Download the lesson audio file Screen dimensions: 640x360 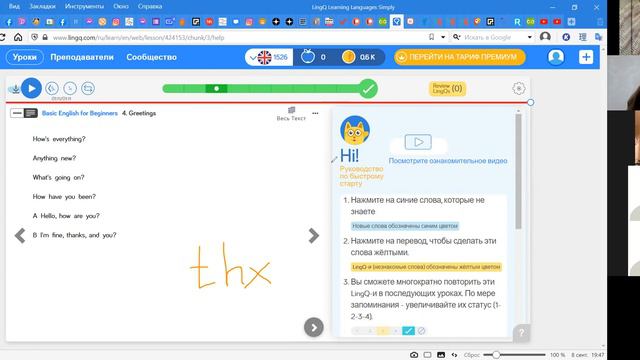coord(15,89)
